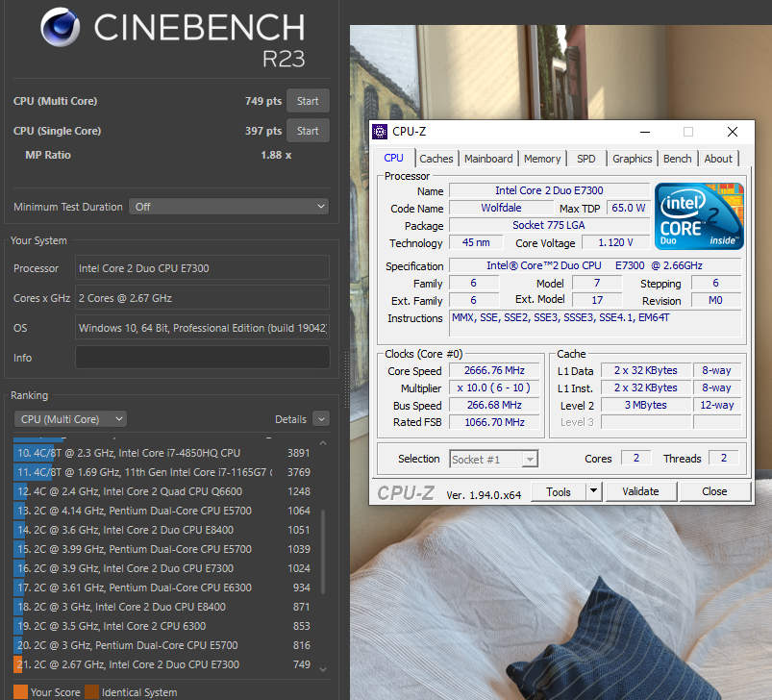Click the ranking list scroll-up arrow

pyautogui.click(x=323, y=443)
